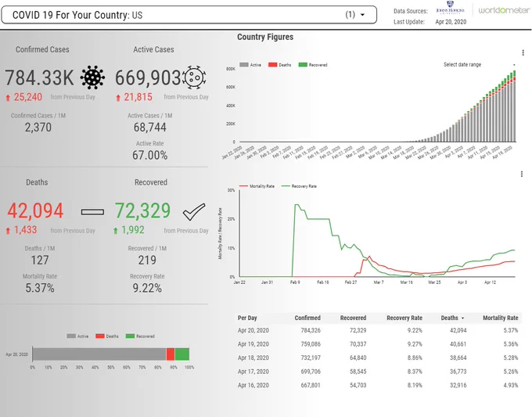532x417 pixels.
Task: Click the 36,773 deaths cell
Action: pos(458,372)
